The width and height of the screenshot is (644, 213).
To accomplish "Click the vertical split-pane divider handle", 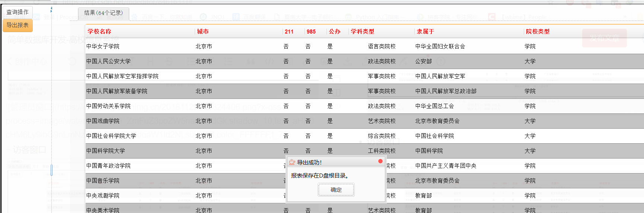I will (51, 170).
